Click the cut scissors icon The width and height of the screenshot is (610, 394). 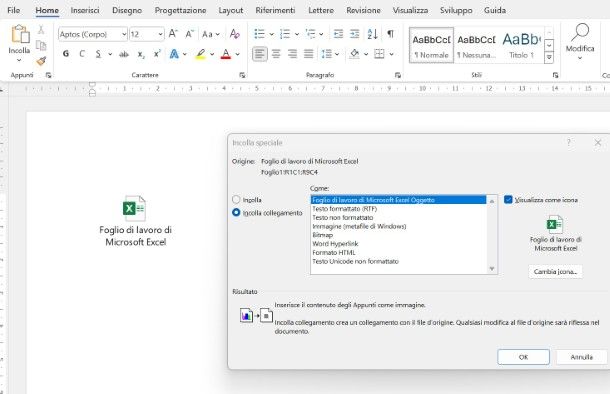[x=41, y=30]
